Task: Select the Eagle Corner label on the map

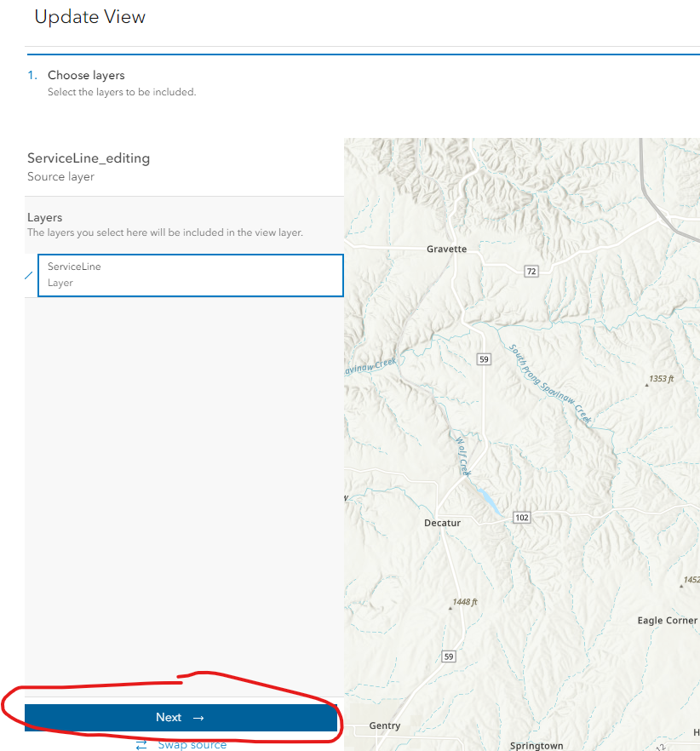Action: click(x=667, y=620)
